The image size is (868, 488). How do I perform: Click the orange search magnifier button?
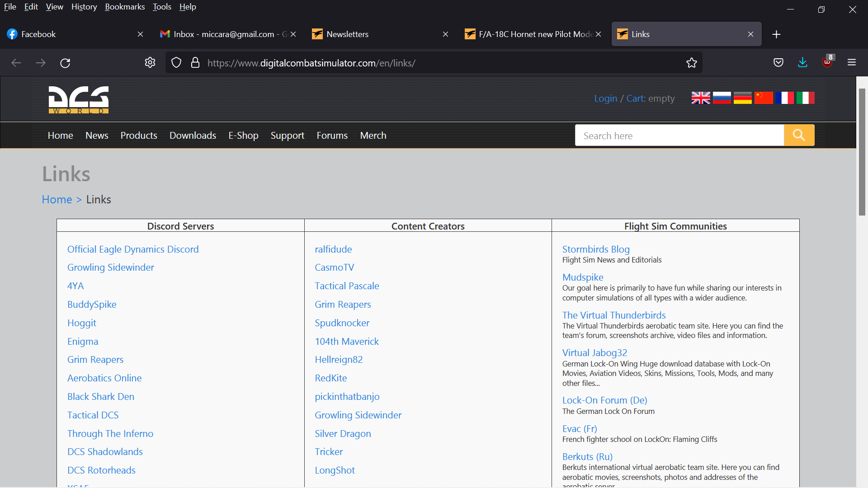(x=799, y=135)
